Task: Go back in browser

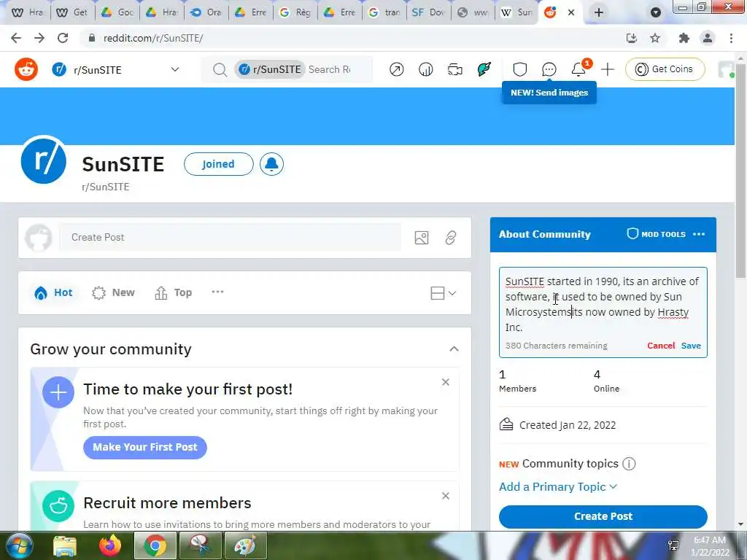Action: click(16, 38)
